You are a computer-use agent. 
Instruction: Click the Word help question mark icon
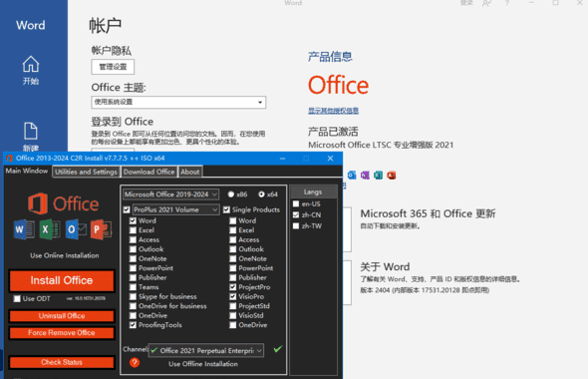click(x=507, y=3)
